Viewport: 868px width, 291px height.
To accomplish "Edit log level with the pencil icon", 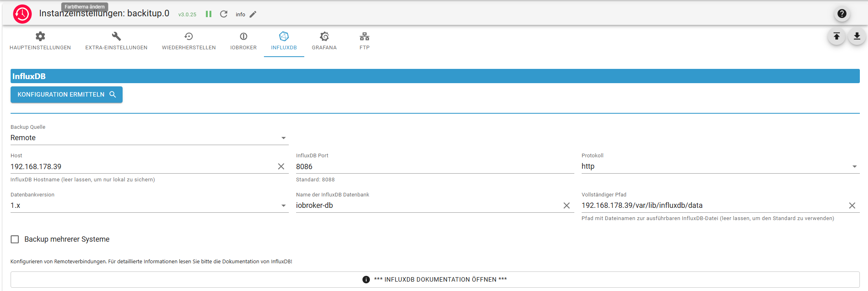I will coord(253,14).
